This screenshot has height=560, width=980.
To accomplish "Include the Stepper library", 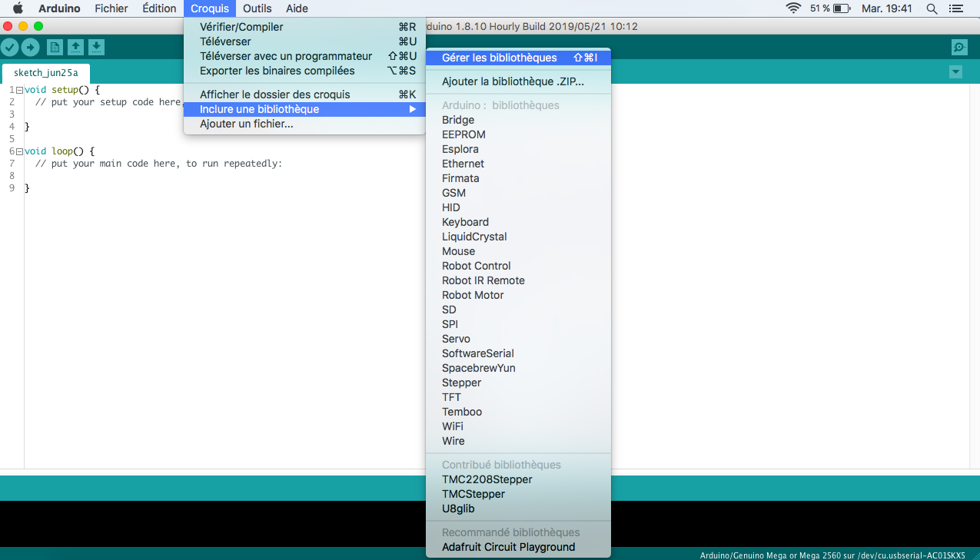I will tap(519, 383).
